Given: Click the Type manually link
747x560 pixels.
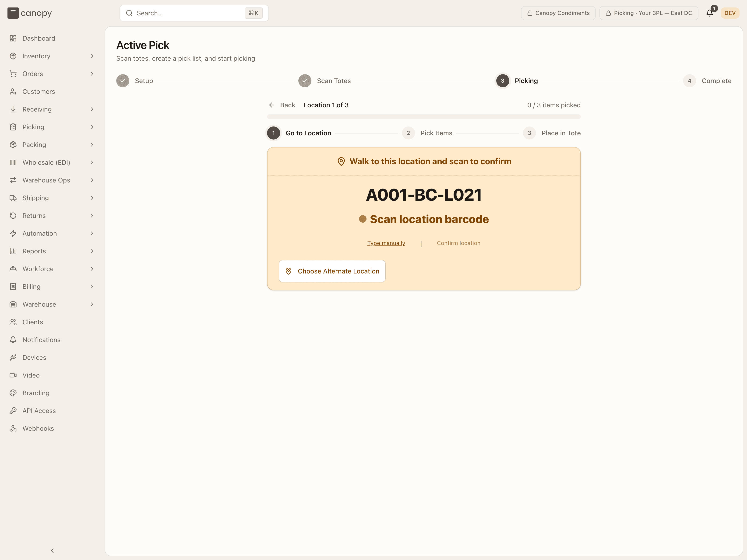Looking at the screenshot, I should [386, 243].
